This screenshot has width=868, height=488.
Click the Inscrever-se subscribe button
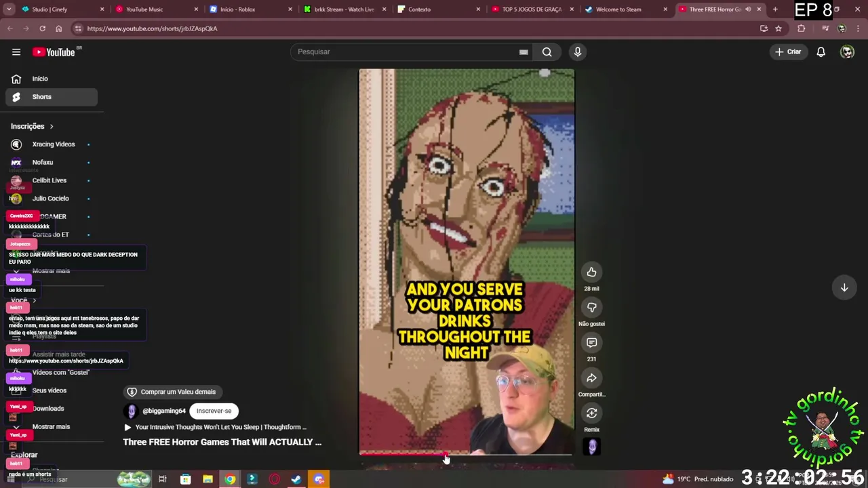tap(214, 411)
